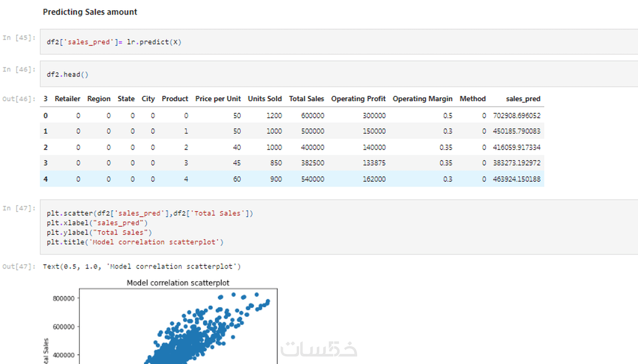Click the Price per Unit value 40
This screenshot has width=638, height=364.
(237, 147)
